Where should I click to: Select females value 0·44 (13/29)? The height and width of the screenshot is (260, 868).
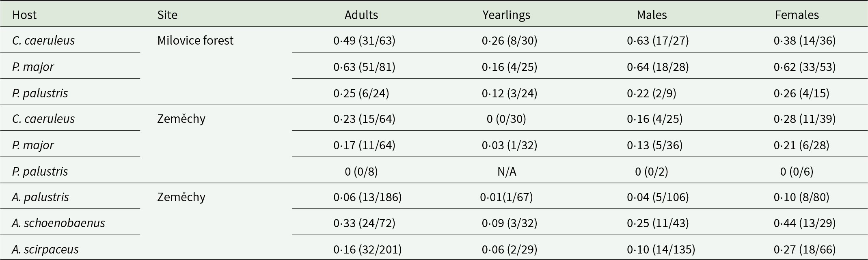pyautogui.click(x=805, y=223)
